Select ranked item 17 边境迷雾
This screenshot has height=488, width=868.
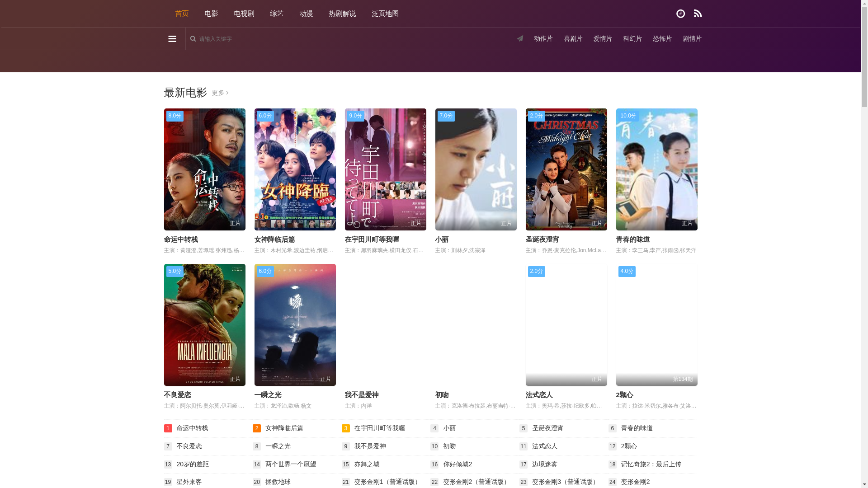pos(544,464)
